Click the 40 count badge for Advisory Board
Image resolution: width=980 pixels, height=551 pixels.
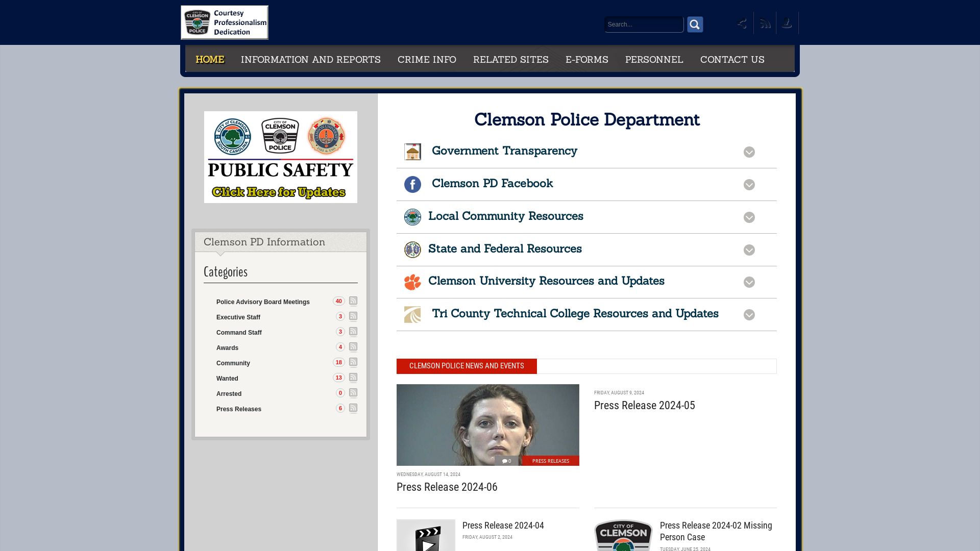point(339,301)
